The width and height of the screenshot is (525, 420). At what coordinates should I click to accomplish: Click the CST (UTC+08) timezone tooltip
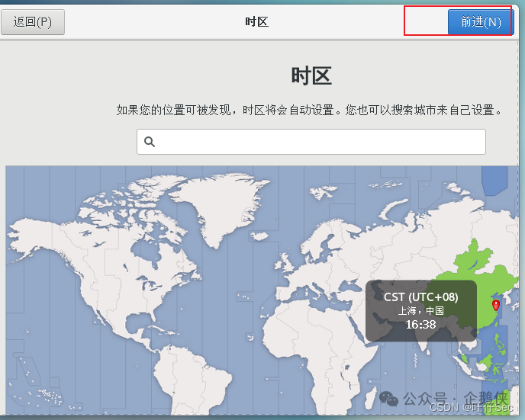tap(421, 311)
